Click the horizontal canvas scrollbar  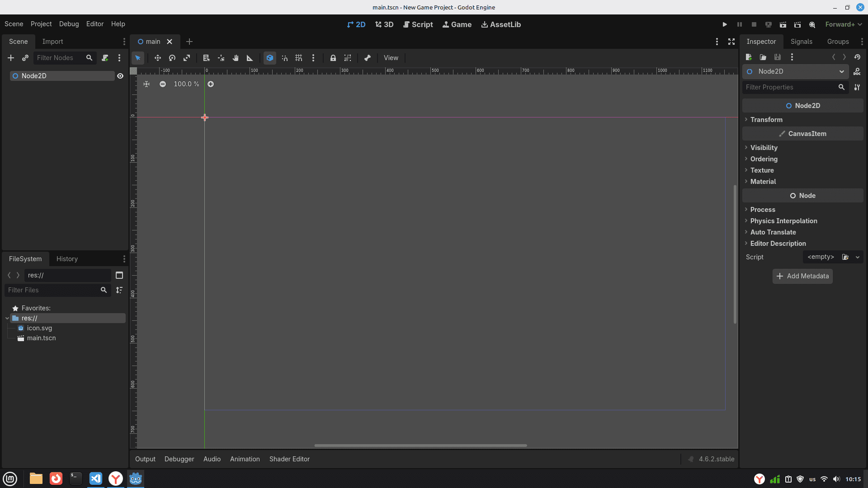click(x=420, y=446)
